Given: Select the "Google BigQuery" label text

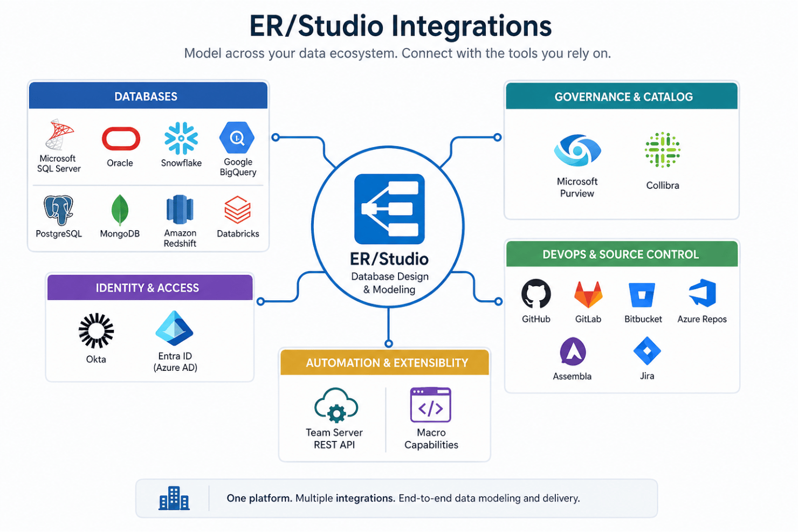Looking at the screenshot, I should 238,167.
